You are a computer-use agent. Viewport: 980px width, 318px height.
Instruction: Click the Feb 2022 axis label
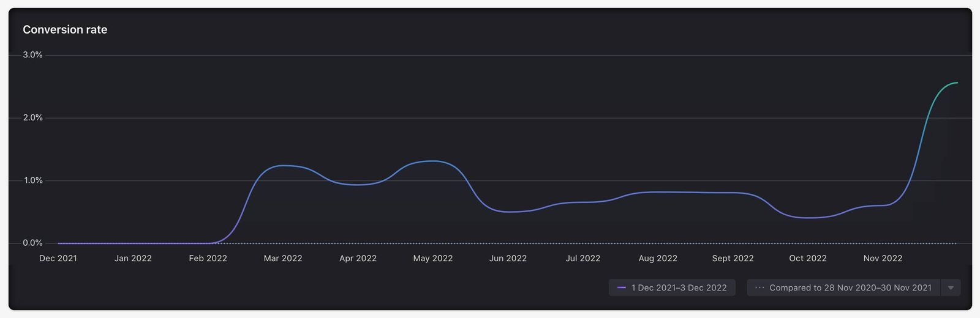[x=208, y=258]
